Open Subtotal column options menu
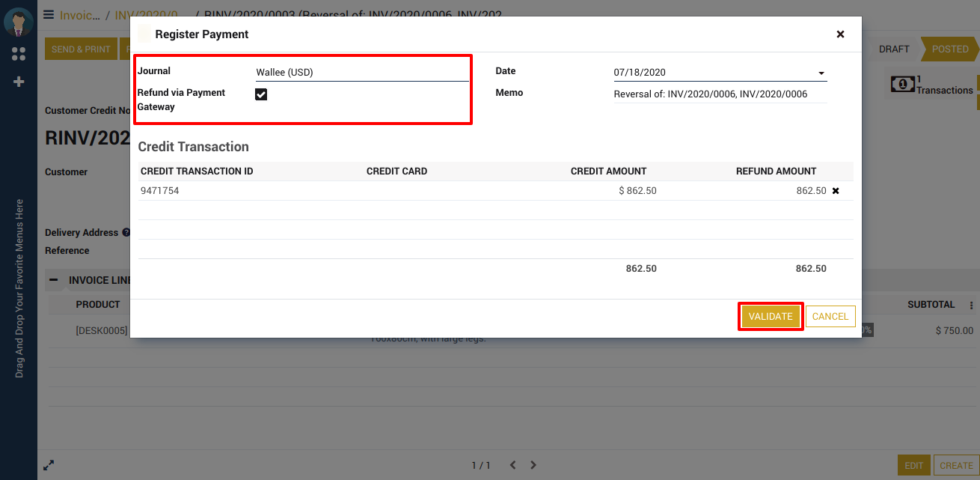This screenshot has width=980, height=480. (971, 306)
